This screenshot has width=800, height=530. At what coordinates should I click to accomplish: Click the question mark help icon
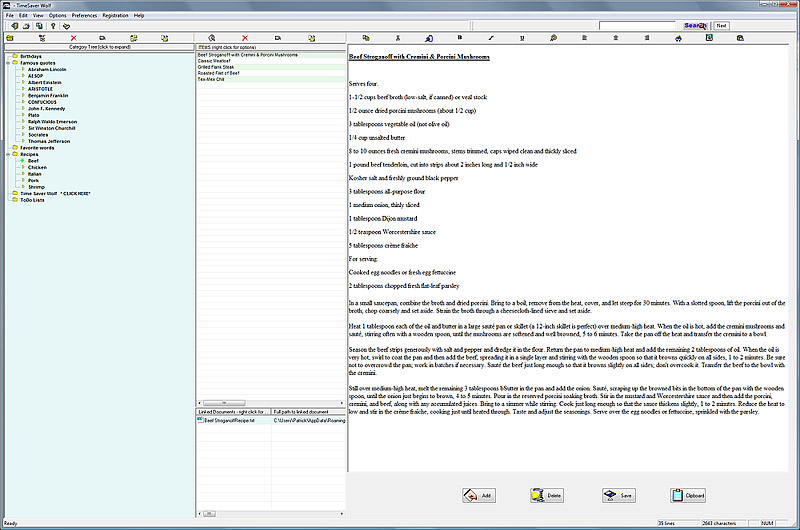[53, 26]
